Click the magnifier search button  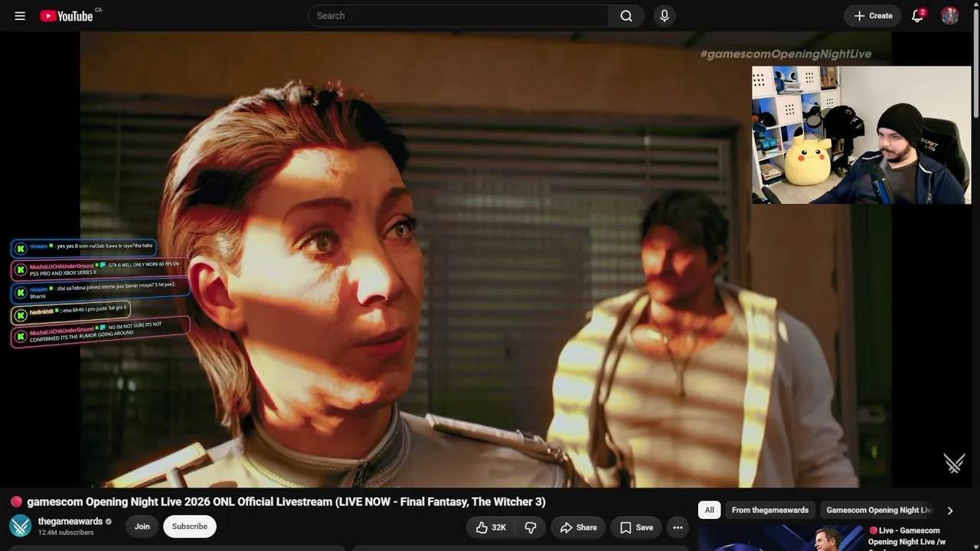tap(626, 15)
